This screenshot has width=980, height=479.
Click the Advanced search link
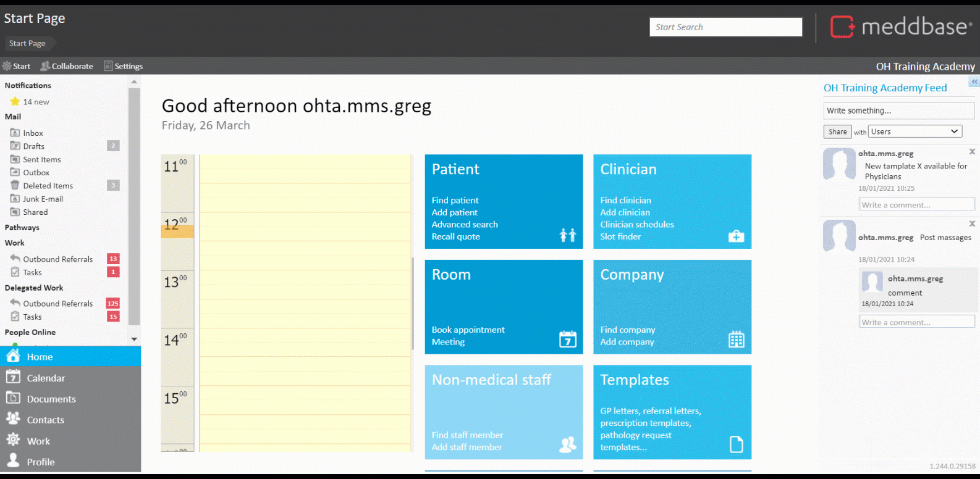465,224
